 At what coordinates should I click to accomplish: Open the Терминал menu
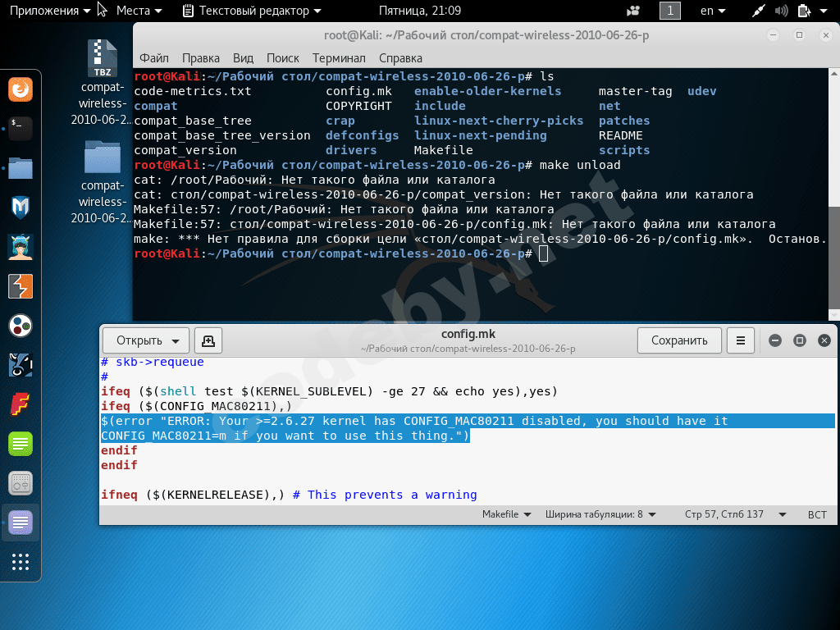[x=339, y=58]
